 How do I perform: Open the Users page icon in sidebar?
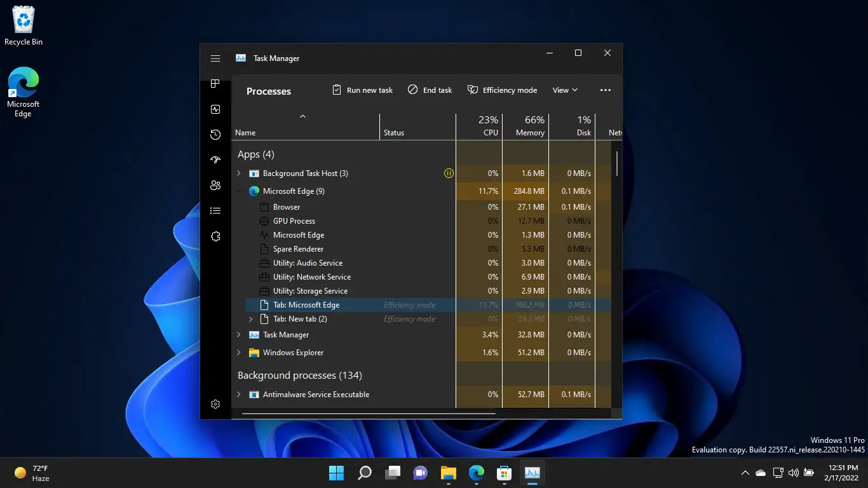click(215, 186)
